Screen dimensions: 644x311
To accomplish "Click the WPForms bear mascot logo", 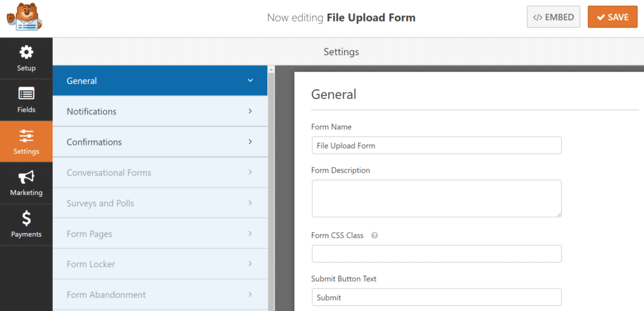I will (24, 18).
